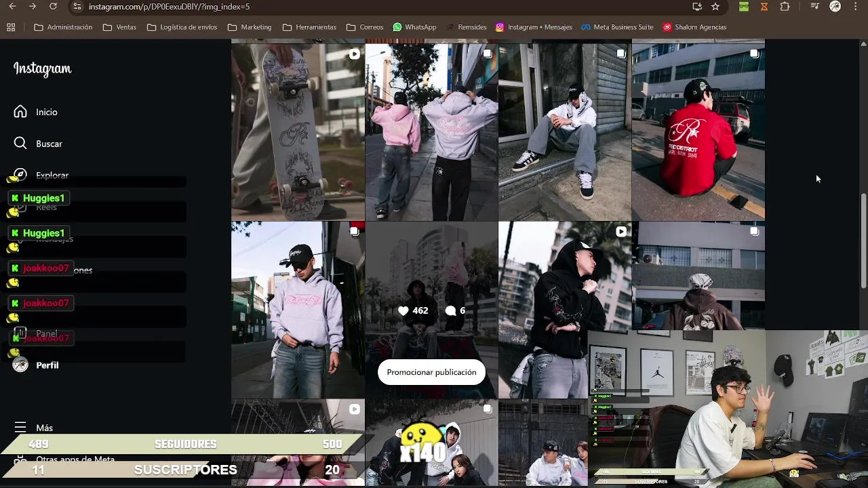Click the Inicio home icon
This screenshot has height=488, width=868.
20,112
